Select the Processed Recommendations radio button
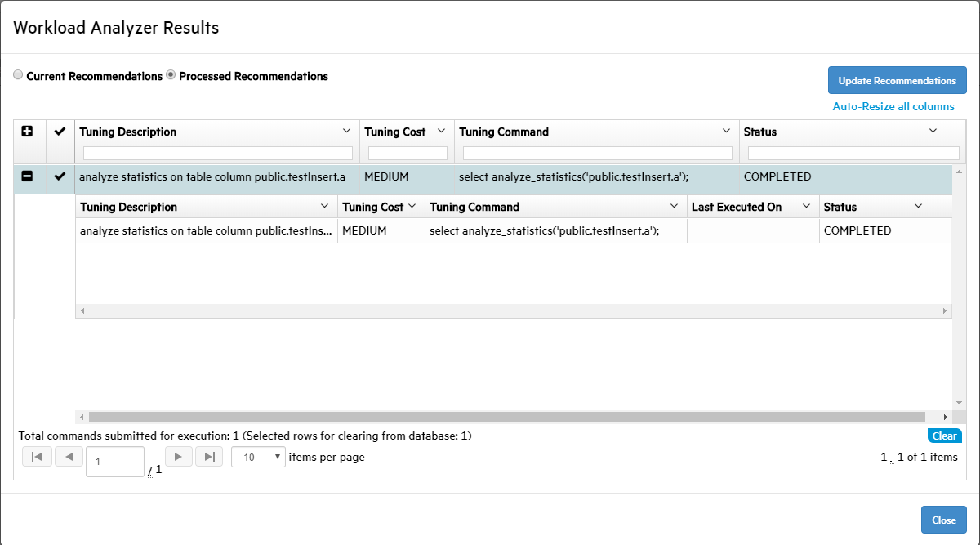980x545 pixels. tap(171, 75)
